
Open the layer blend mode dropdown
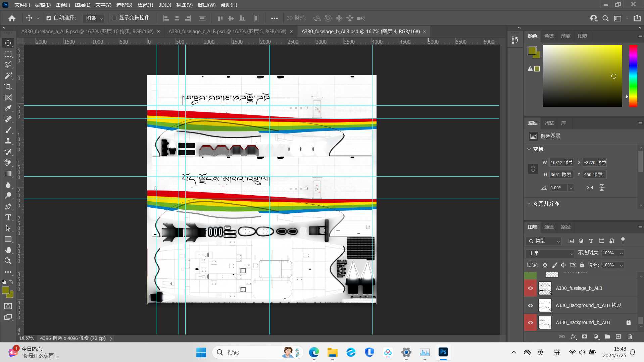550,253
